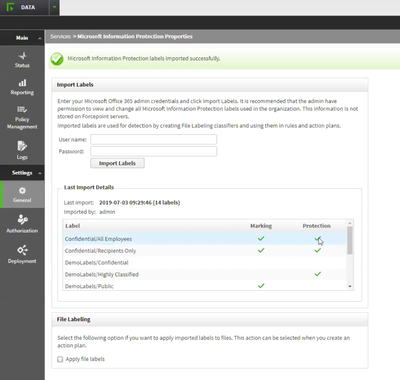Click the Forcepoint DATA logo icon
400x380 pixels.
coord(10,7)
